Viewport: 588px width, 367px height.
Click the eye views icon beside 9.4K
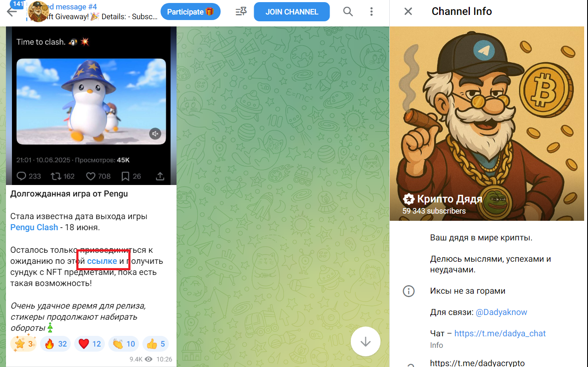(x=148, y=359)
